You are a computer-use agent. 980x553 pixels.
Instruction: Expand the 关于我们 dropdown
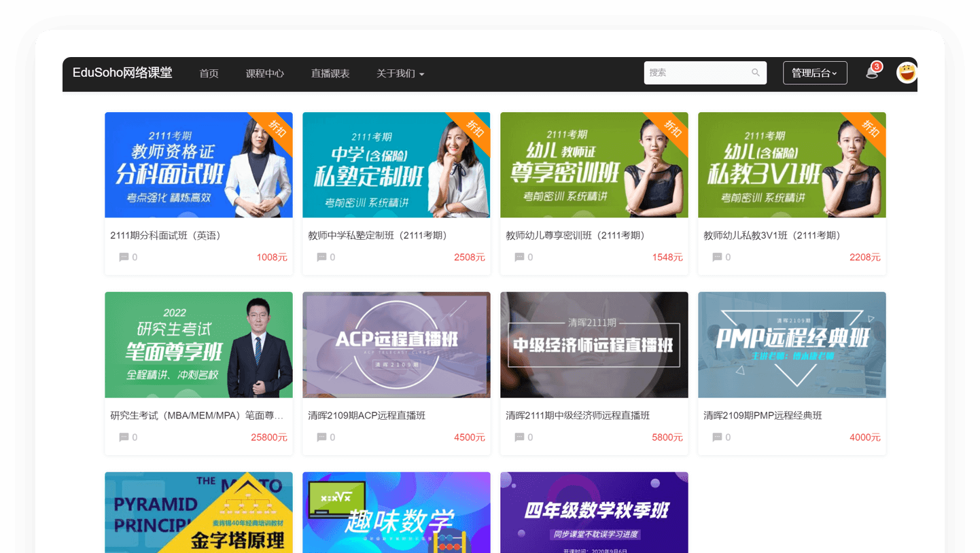[x=400, y=74]
